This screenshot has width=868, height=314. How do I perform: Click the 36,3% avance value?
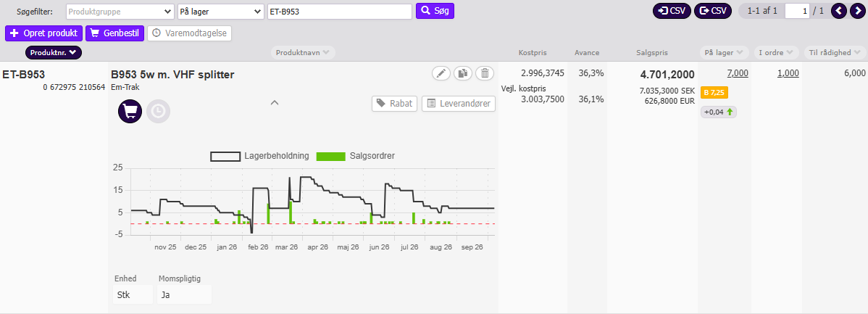click(591, 73)
